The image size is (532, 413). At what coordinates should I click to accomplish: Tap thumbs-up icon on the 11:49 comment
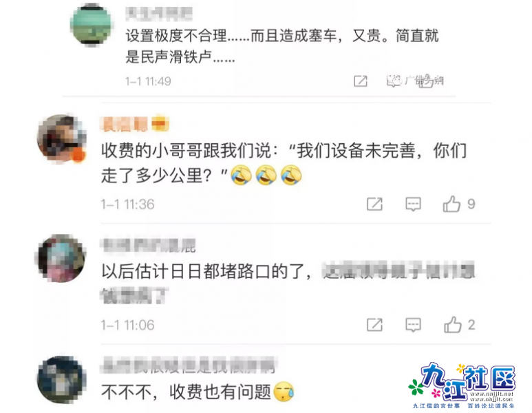pos(426,81)
